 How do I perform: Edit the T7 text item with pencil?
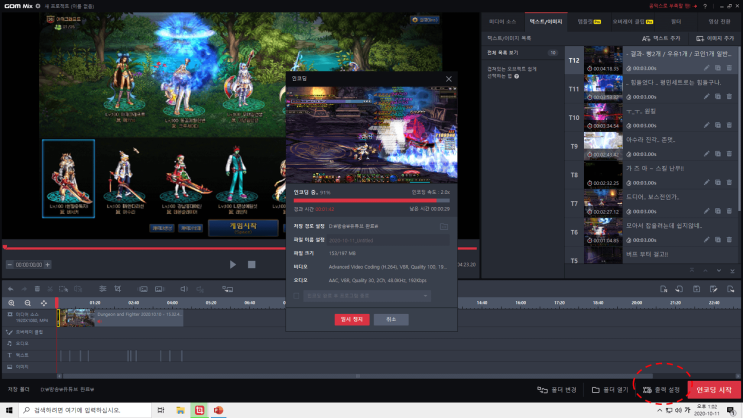707,211
